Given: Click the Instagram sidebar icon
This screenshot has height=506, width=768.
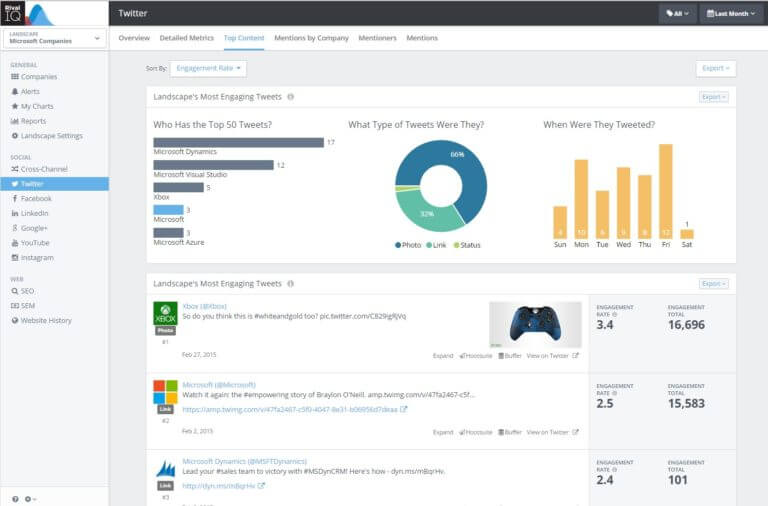Looking at the screenshot, I should click(15, 258).
